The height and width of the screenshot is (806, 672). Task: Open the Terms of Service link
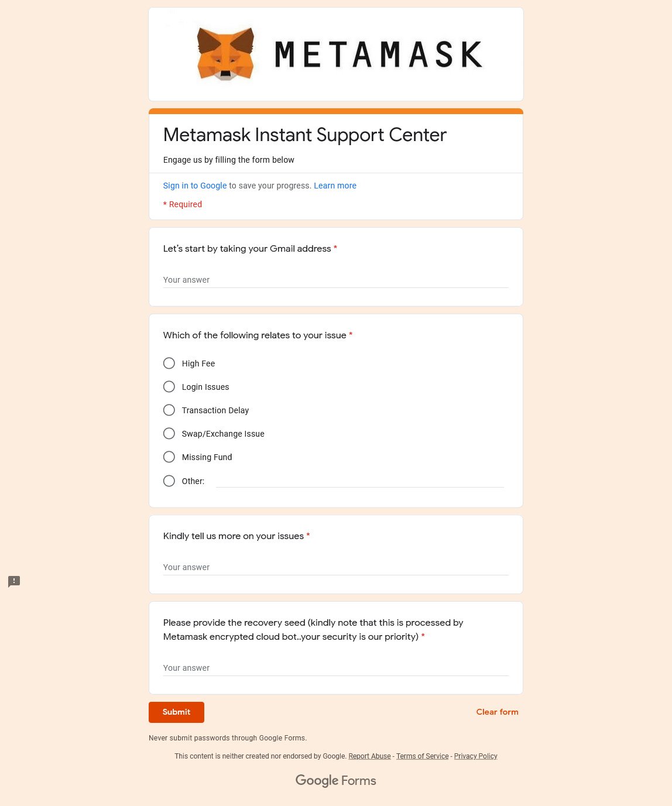pos(422,756)
